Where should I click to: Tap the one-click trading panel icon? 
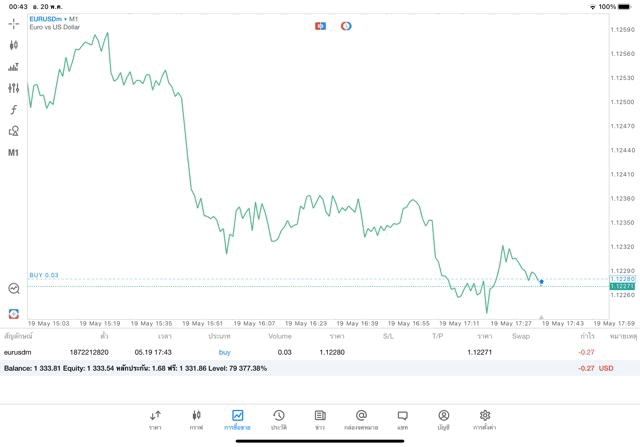[x=320, y=26]
